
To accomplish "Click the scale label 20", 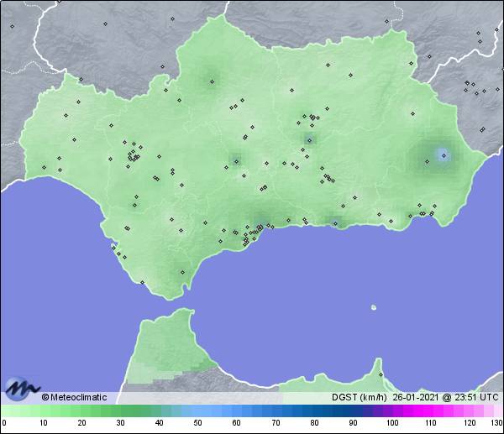I will [x=82, y=423].
